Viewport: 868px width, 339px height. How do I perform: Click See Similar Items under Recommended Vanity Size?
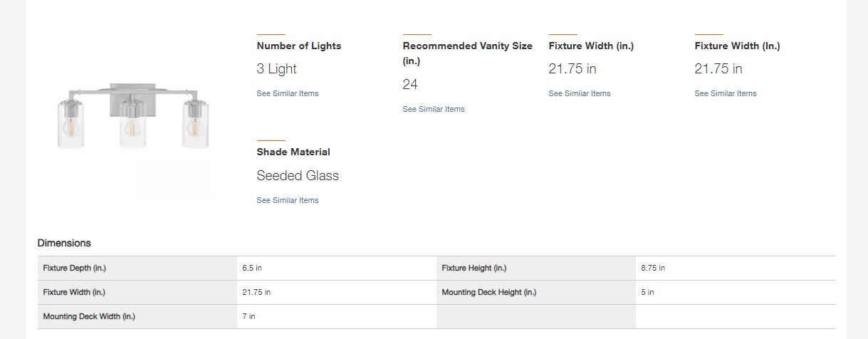point(434,109)
